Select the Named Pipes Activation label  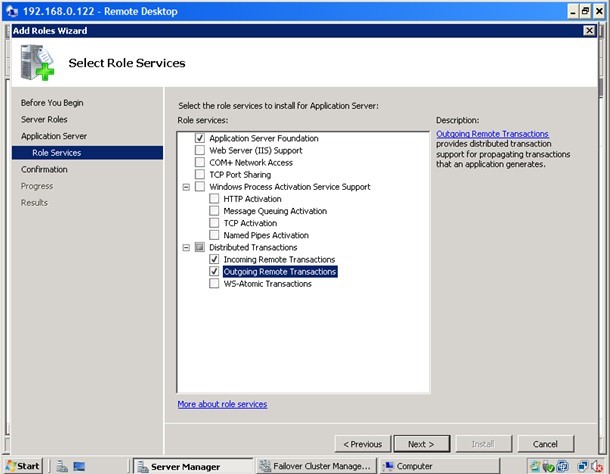point(266,235)
